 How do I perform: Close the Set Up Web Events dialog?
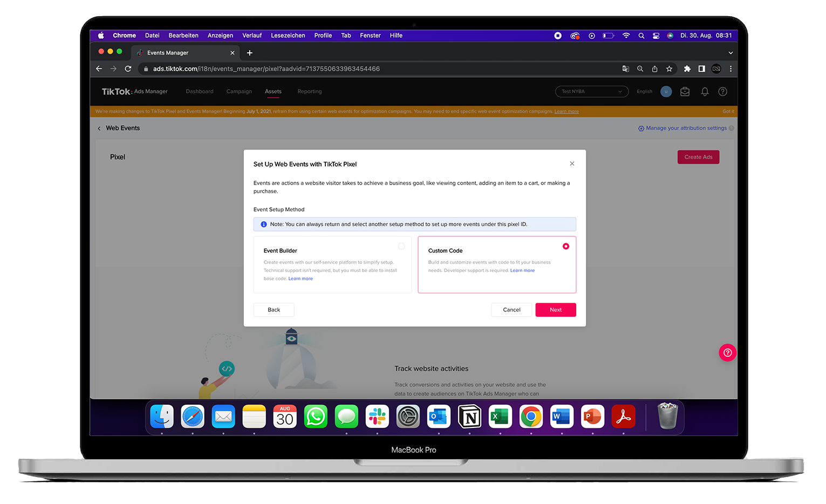(572, 164)
